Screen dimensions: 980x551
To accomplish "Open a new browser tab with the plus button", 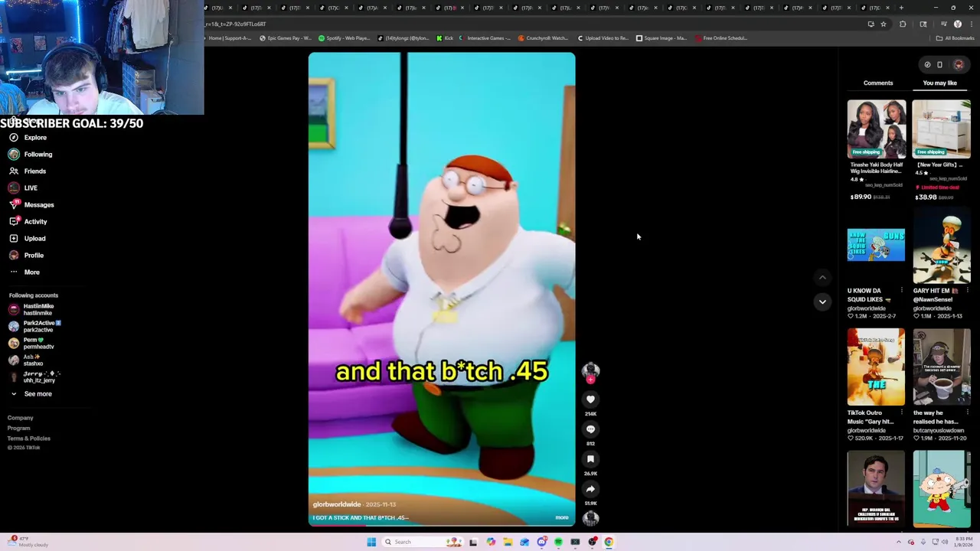I will coord(901,8).
